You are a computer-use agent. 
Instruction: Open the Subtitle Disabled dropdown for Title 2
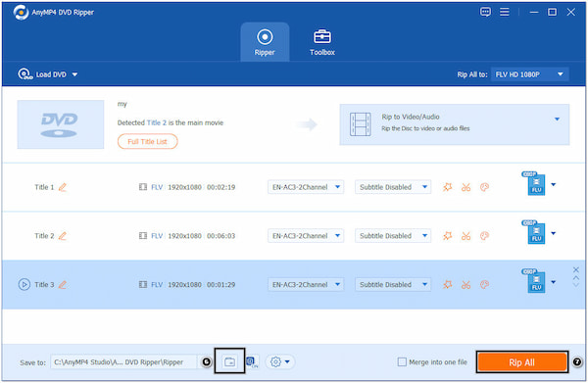click(393, 236)
